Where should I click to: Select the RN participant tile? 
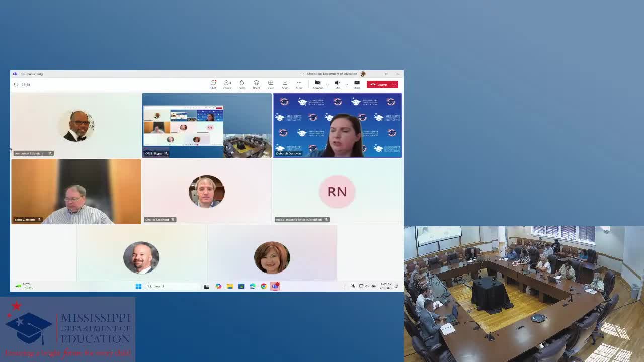[x=337, y=191]
